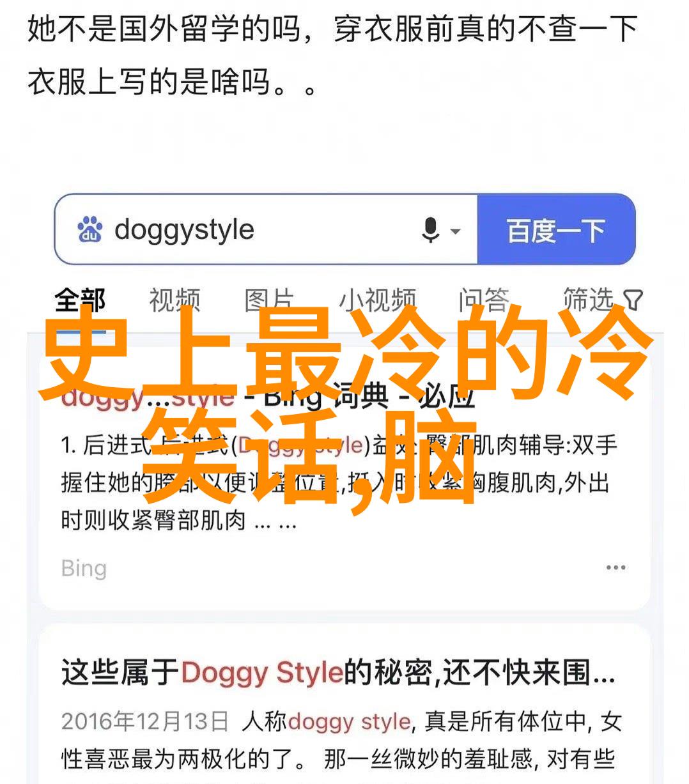Open the article 这些属于Doggy Style的秘密
Screen dimensions: 689x784
pos(338,673)
